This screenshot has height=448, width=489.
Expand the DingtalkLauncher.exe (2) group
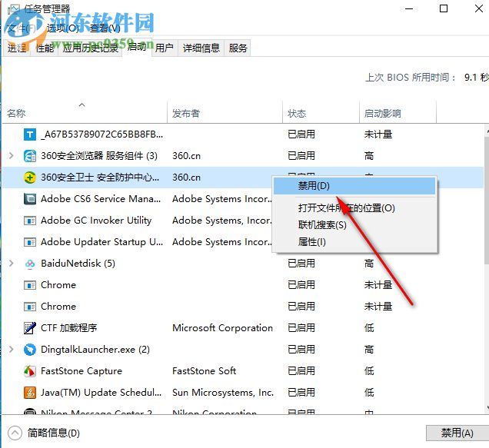[x=12, y=349]
